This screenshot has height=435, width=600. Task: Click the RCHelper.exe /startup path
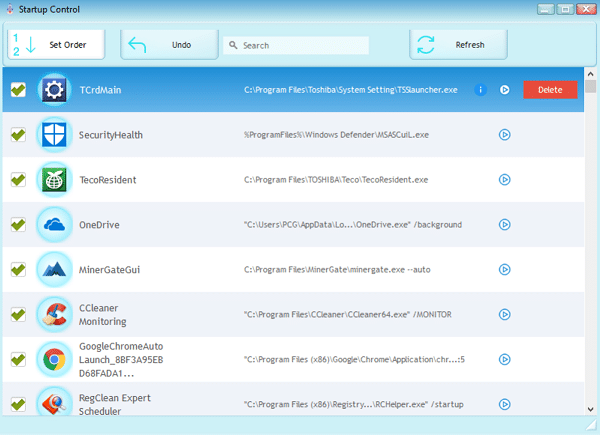[x=354, y=404]
